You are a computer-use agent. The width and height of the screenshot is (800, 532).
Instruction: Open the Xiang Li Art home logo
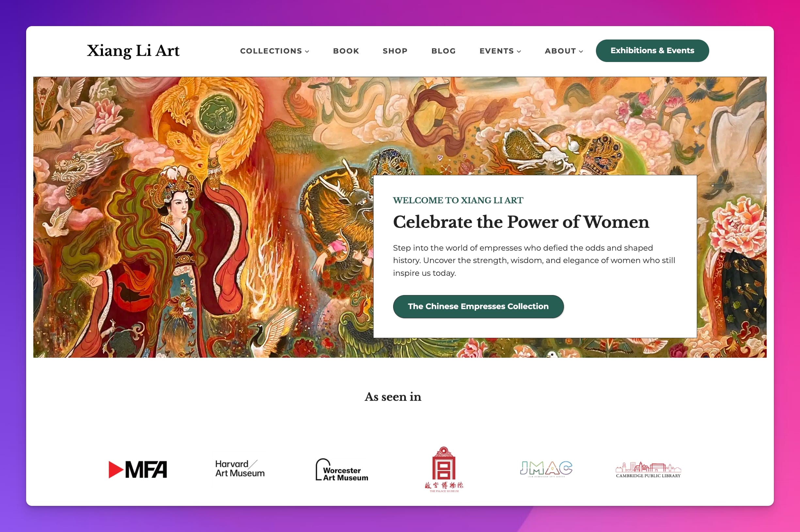(x=133, y=51)
